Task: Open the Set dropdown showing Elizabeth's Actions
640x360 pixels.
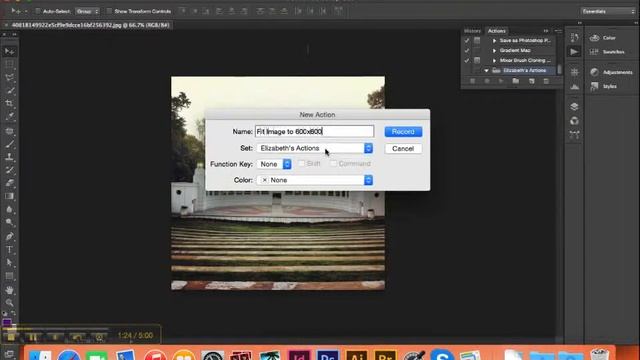Action: pyautogui.click(x=314, y=148)
